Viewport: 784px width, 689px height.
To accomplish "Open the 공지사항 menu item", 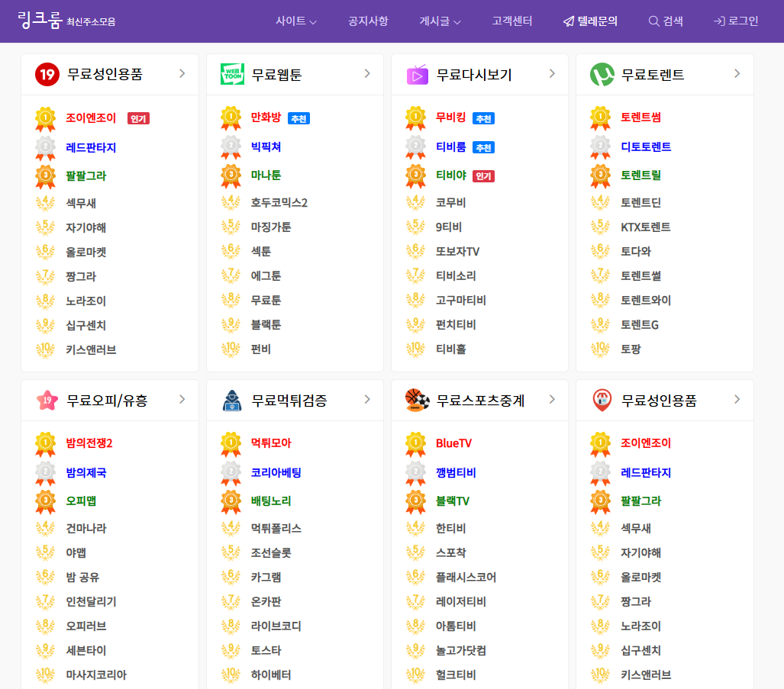I will pos(368,21).
